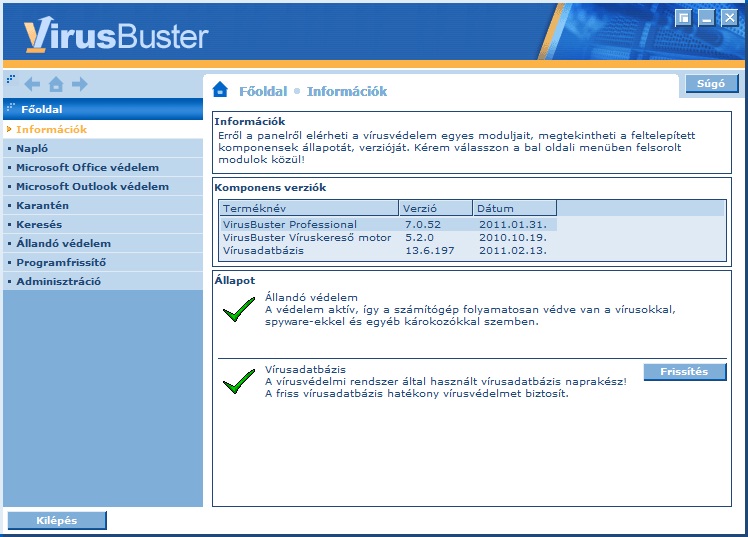Click the blue house icon beside the Főoldal breadcrumb

coord(220,89)
